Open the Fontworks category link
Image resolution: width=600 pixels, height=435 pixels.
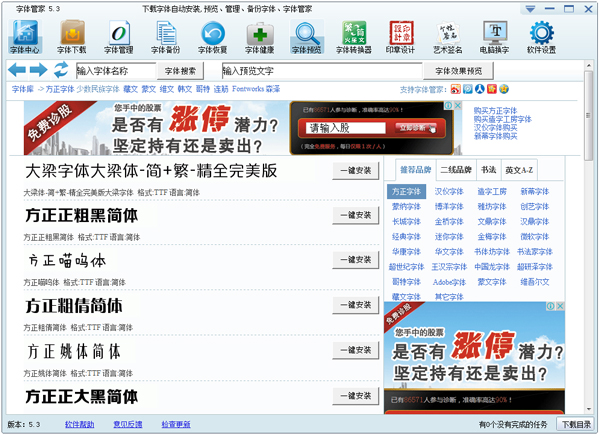pyautogui.click(x=248, y=89)
